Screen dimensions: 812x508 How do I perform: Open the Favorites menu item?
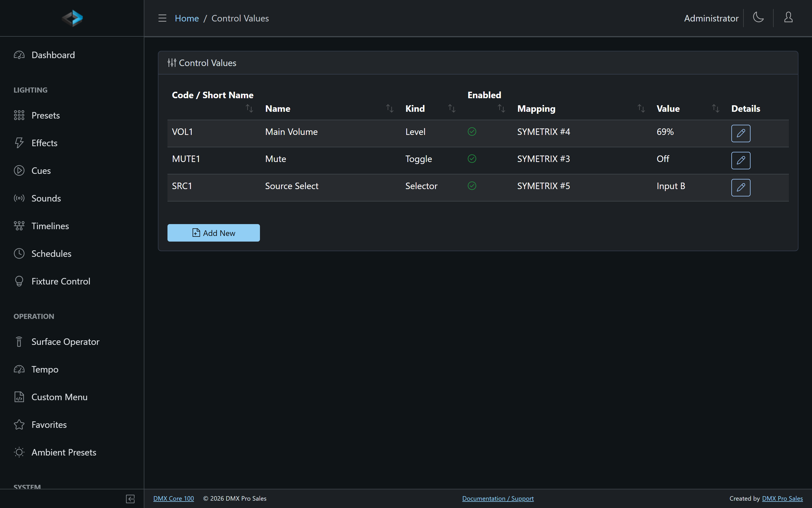click(x=49, y=425)
